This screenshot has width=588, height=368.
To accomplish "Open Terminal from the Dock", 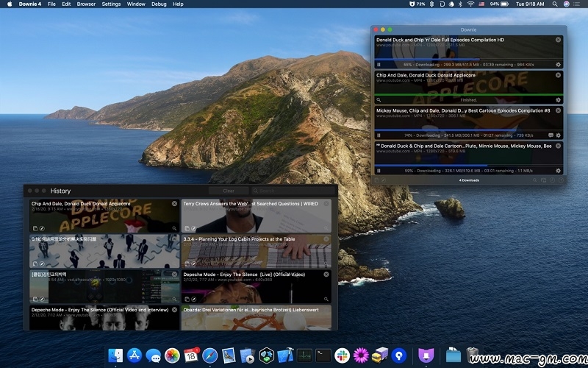I will [x=323, y=355].
